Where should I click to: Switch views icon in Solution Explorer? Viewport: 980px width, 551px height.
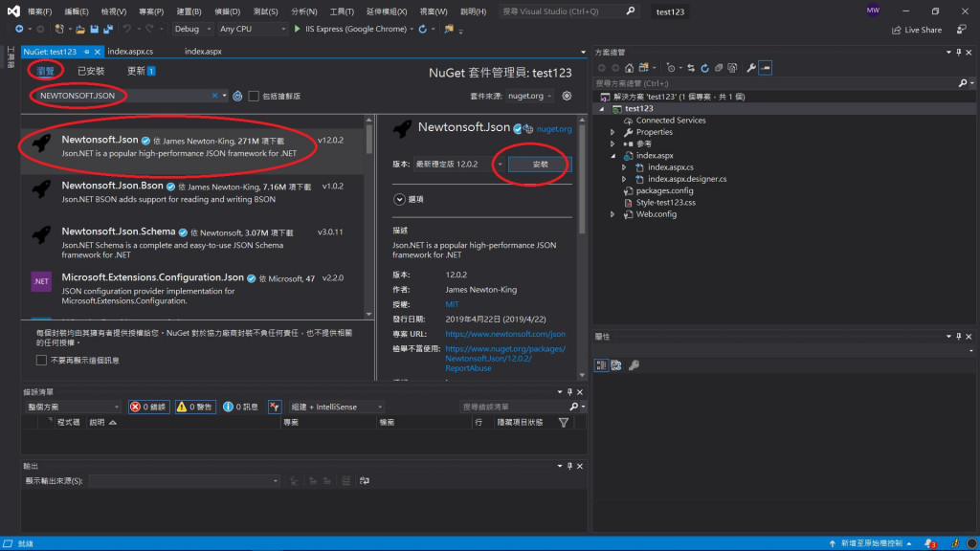click(644, 68)
